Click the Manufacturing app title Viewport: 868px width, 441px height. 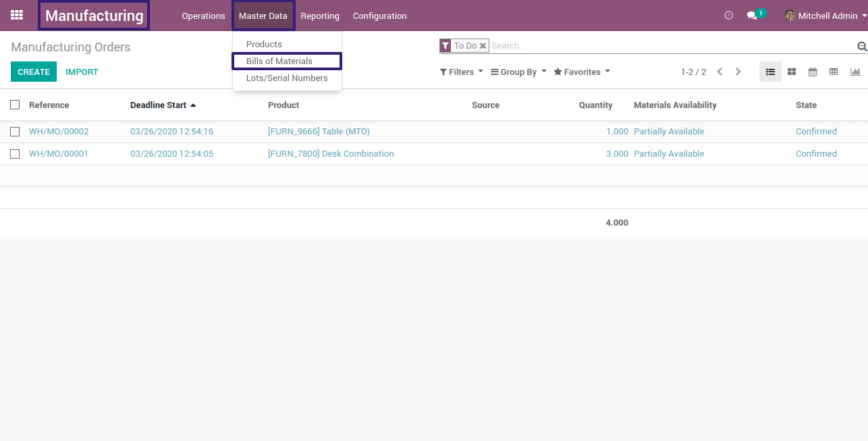click(94, 16)
